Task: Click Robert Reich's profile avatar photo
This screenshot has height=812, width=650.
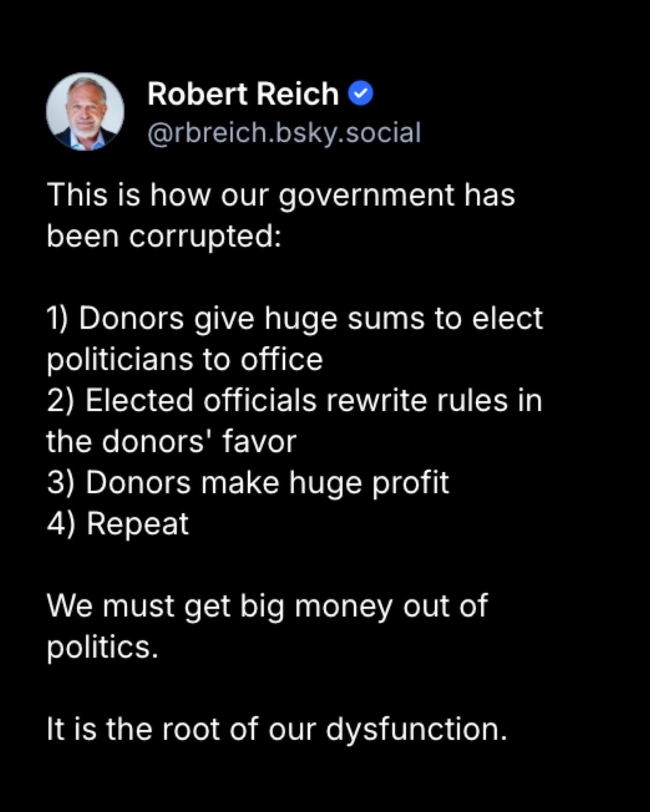Action: (x=85, y=111)
